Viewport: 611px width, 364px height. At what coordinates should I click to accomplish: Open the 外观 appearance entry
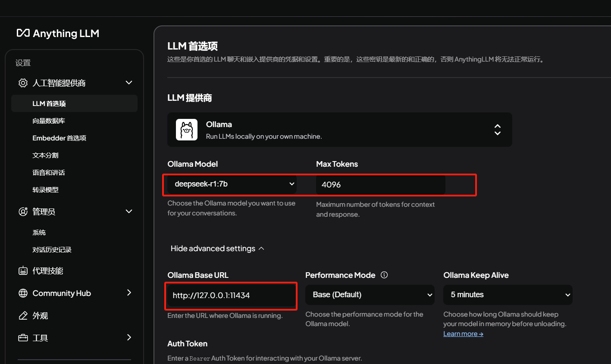(40, 316)
